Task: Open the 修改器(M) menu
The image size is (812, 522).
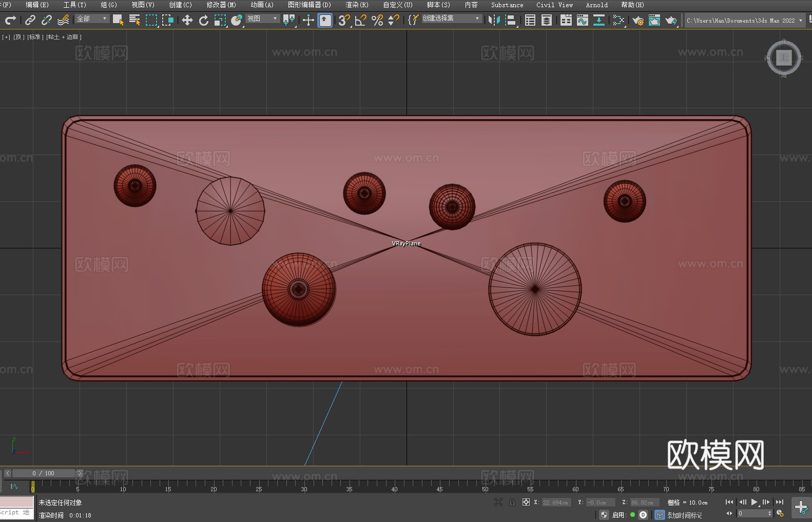Action: (x=221, y=5)
